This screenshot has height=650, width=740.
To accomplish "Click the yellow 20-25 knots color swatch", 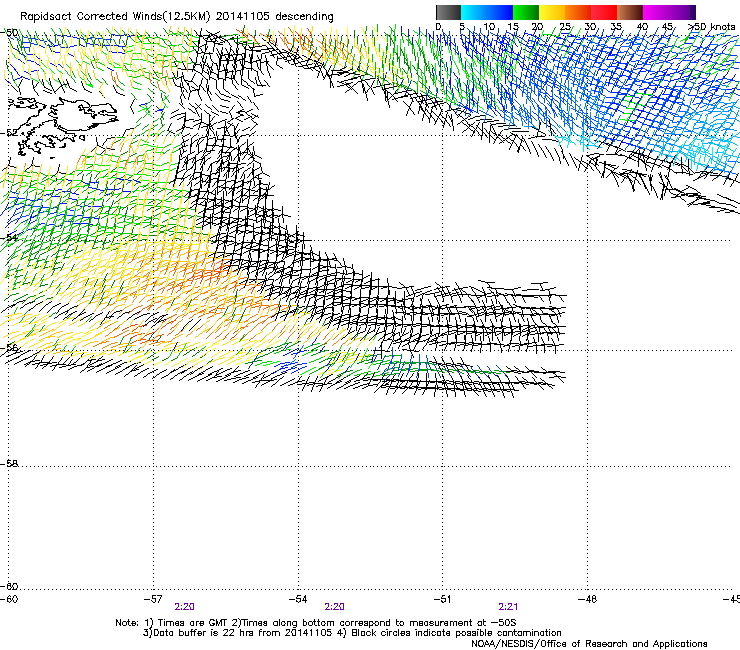I will [x=552, y=12].
